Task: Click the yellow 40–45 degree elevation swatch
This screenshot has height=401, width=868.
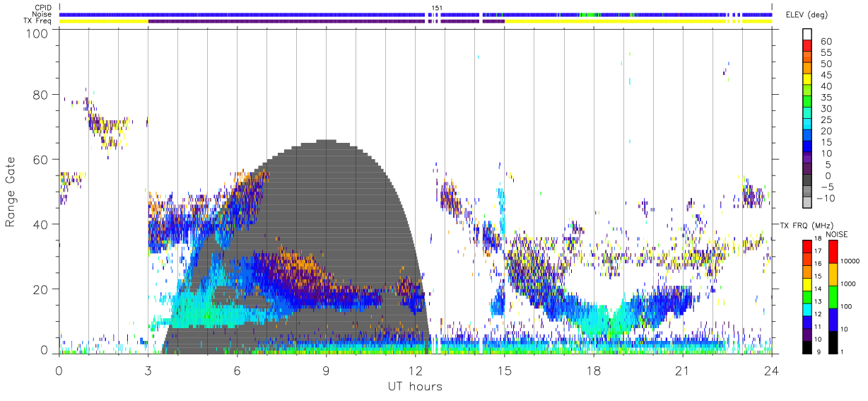Action: 807,81
